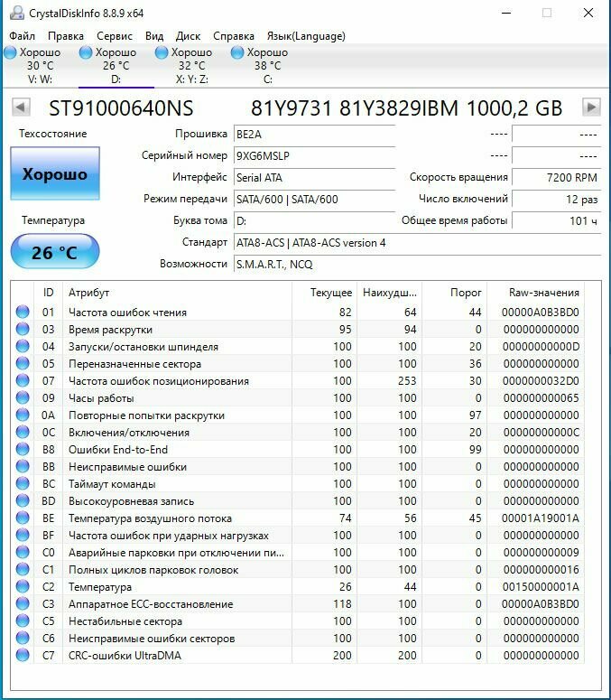Click disk model title ST91000640NS
Image resolution: width=611 pixels, height=700 pixels.
coord(121,108)
